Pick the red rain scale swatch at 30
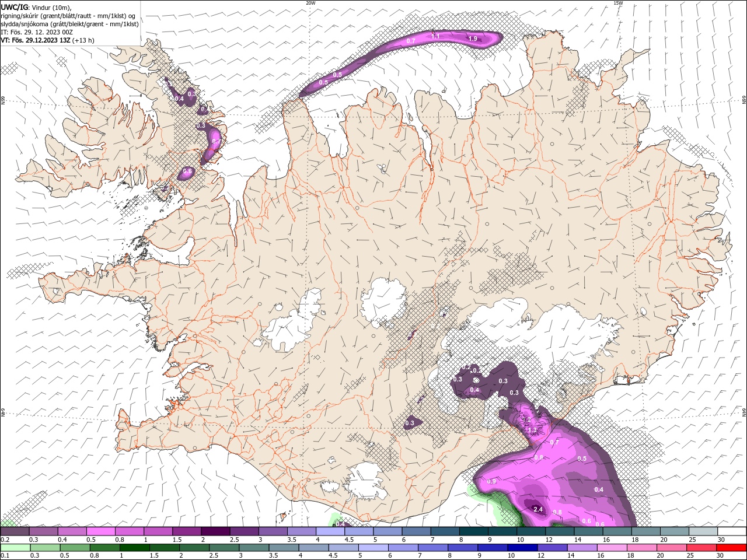Viewport: 747px width, 560px height. point(732,548)
